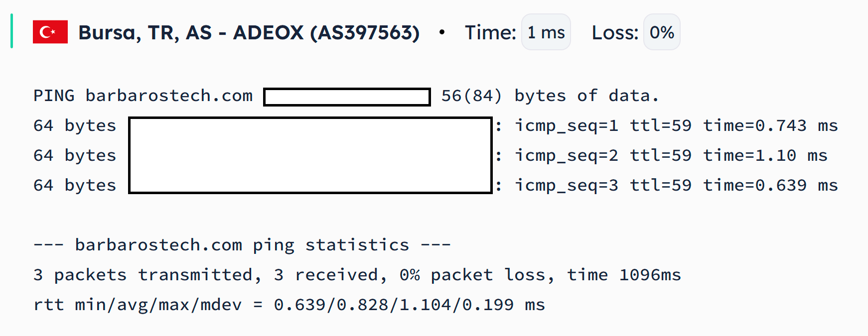This screenshot has height=336, width=868.
Task: Click the PING barbarostech.com text
Action: point(143,96)
